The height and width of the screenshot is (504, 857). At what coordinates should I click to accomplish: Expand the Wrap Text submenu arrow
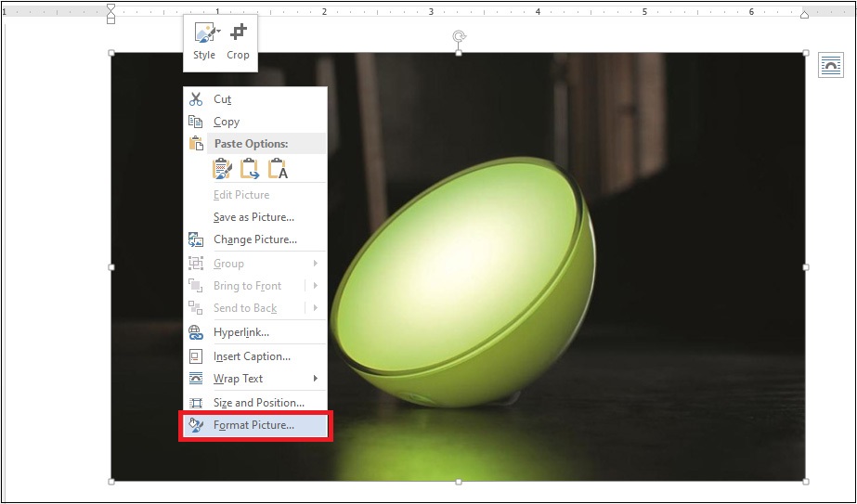[x=316, y=379]
